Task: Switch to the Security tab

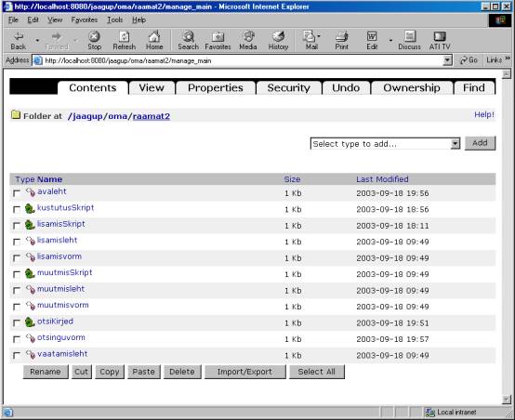Action: (289, 87)
